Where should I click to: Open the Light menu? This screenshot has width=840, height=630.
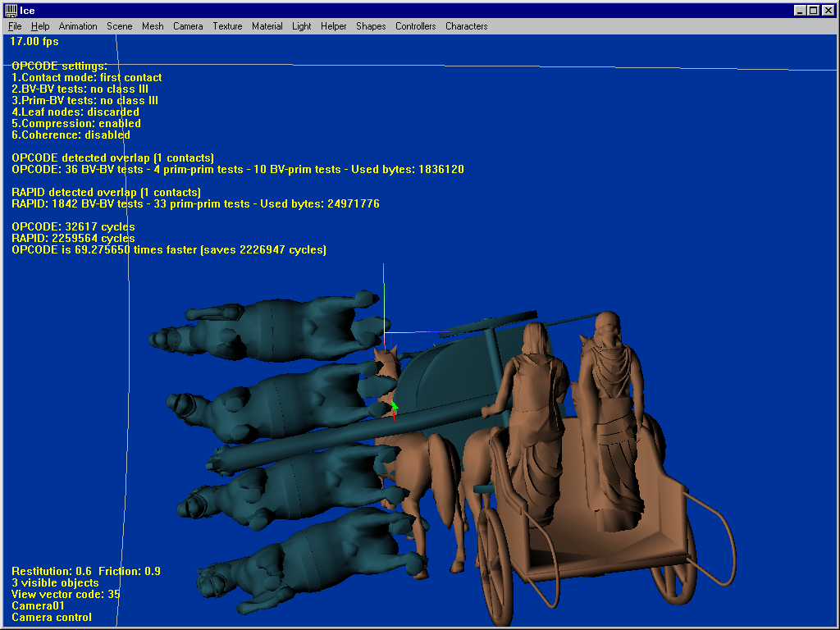[x=302, y=26]
